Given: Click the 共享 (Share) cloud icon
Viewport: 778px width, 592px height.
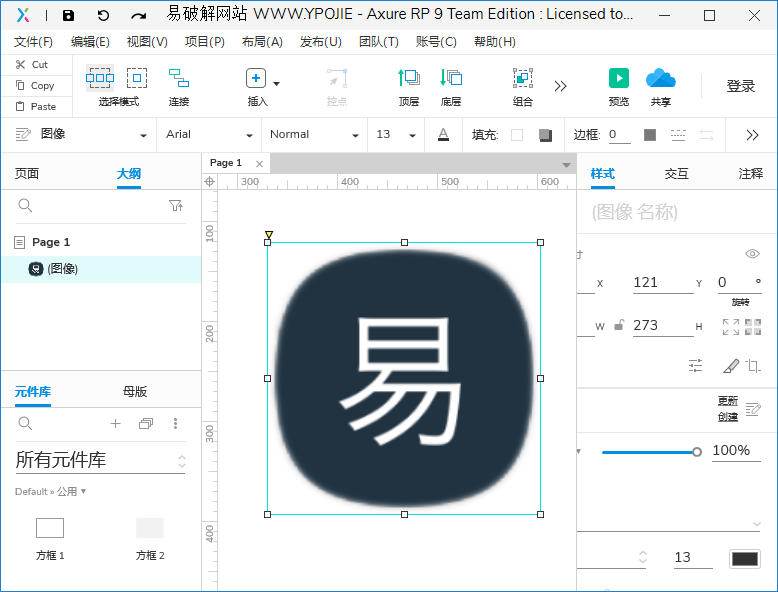Looking at the screenshot, I should click(660, 78).
